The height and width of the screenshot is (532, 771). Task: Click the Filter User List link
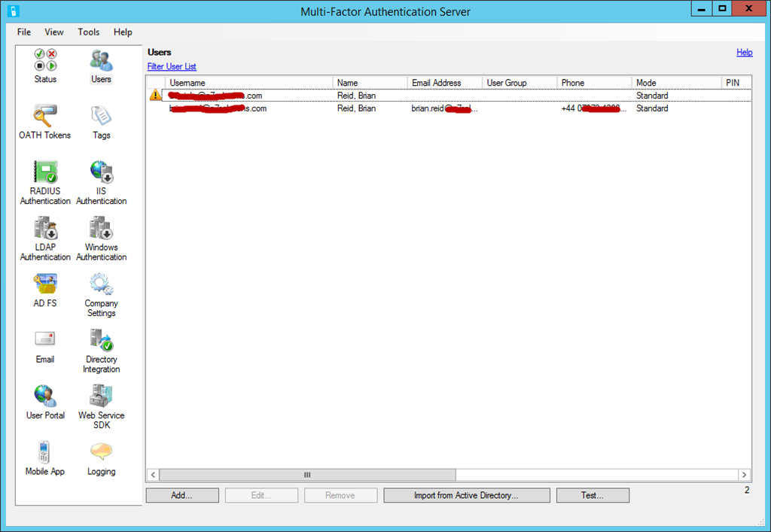click(x=172, y=66)
